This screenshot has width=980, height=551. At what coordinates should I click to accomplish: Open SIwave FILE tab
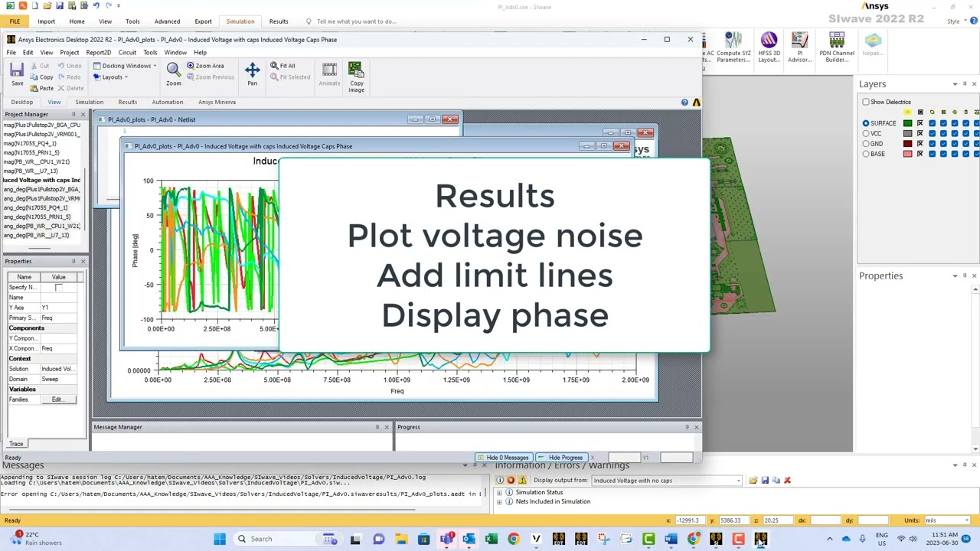click(15, 21)
